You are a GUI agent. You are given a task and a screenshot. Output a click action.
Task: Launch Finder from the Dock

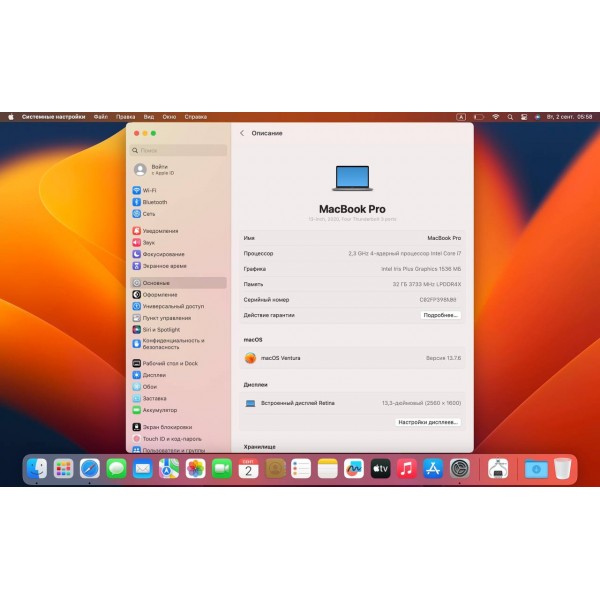(x=37, y=468)
